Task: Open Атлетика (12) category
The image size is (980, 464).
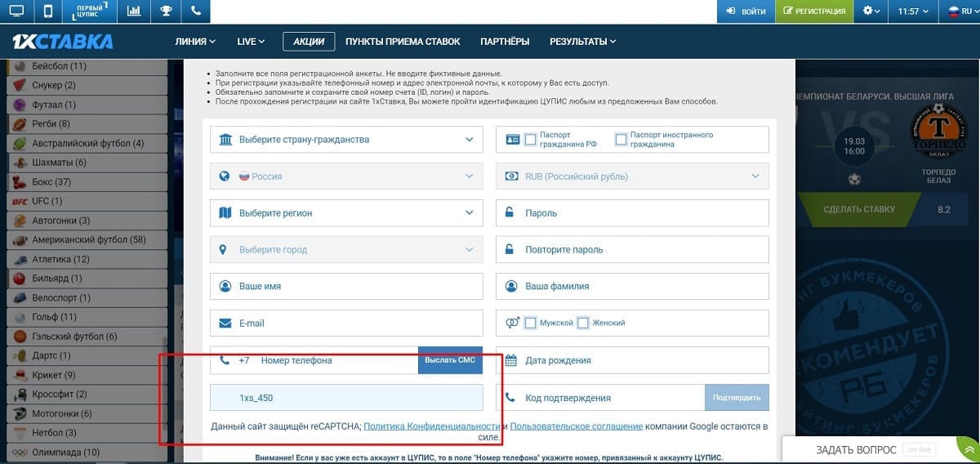Action: coord(85,259)
